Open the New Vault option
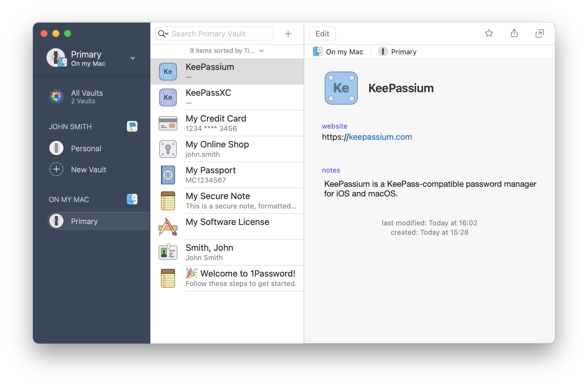Screen dimensions: 588x387 pos(89,169)
